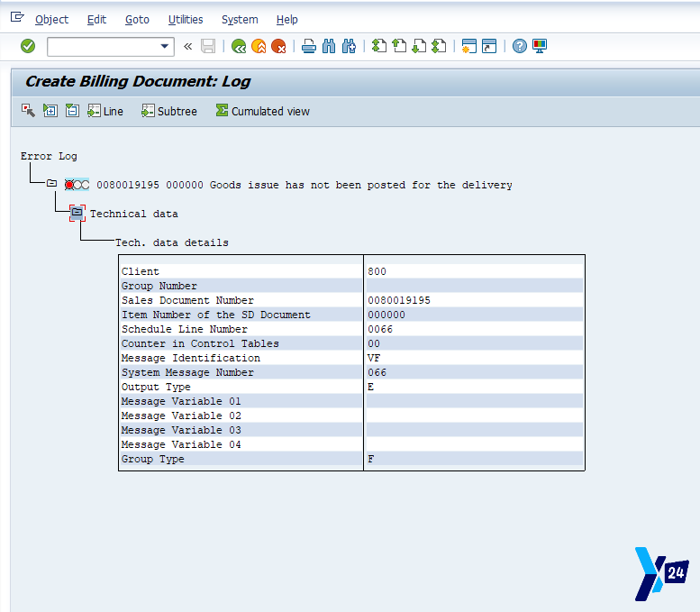700x612 pixels.
Task: Click the Line button
Action: (x=105, y=111)
